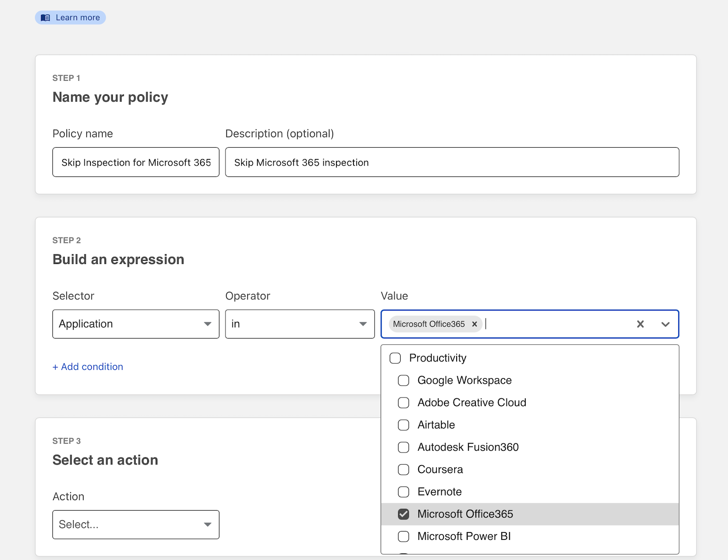Image resolution: width=728 pixels, height=560 pixels.
Task: Open the Operator dropdown
Action: (x=299, y=324)
